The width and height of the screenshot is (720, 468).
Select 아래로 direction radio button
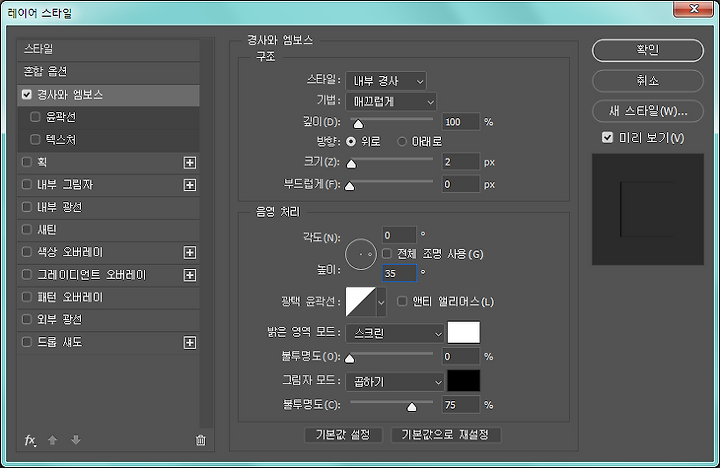(x=402, y=141)
